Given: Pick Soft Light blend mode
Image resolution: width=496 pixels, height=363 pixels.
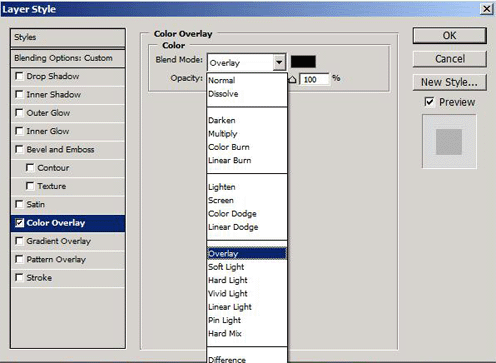Looking at the screenshot, I should pyautogui.click(x=247, y=267).
